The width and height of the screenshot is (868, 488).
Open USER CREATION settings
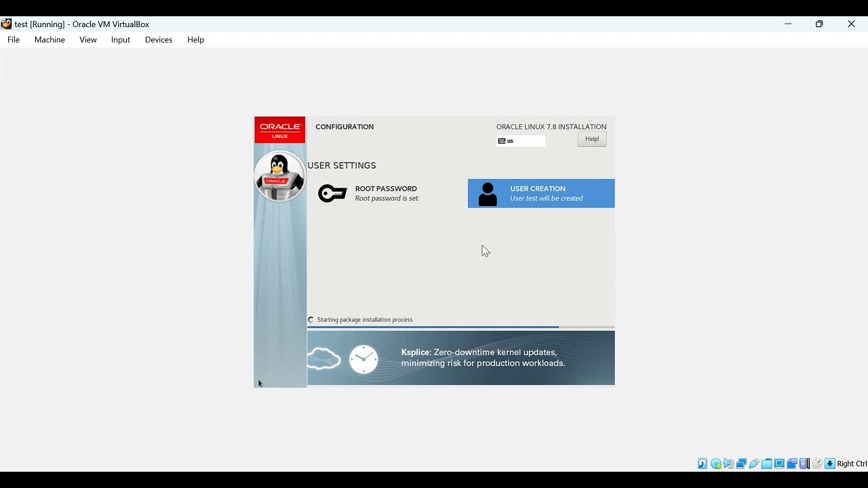click(x=541, y=193)
